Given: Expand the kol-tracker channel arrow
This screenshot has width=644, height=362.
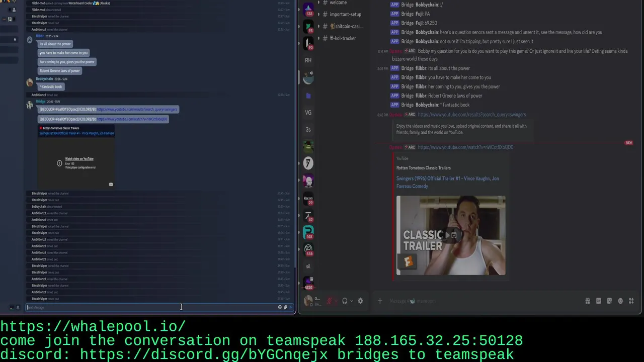Looking at the screenshot, I should click(318, 38).
